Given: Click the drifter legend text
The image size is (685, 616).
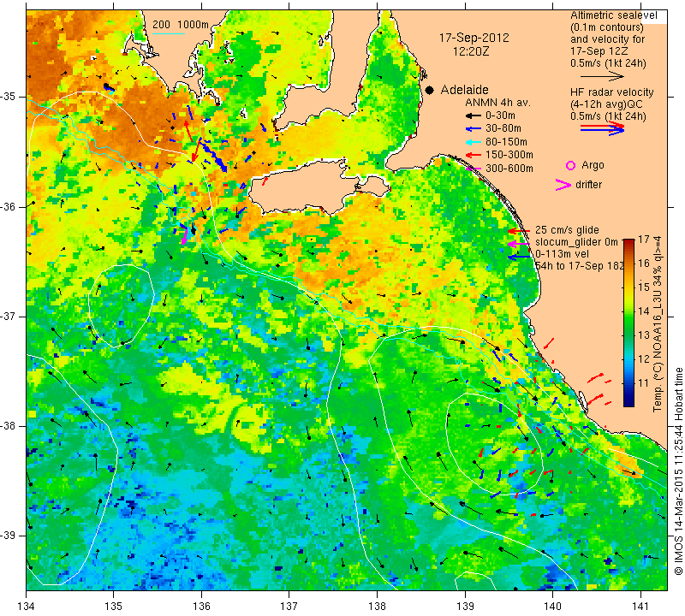Looking at the screenshot, I should point(588,185).
